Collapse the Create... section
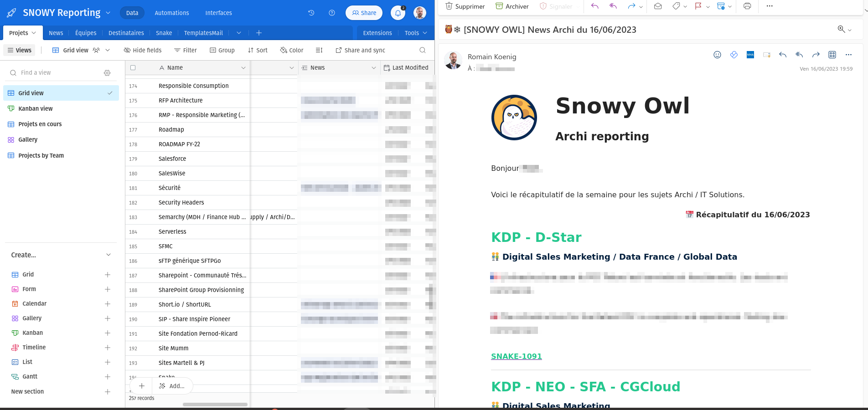The image size is (868, 410). point(108,255)
